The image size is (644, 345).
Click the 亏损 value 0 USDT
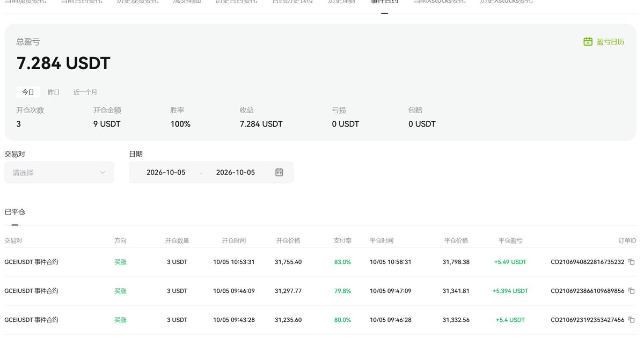click(x=346, y=124)
